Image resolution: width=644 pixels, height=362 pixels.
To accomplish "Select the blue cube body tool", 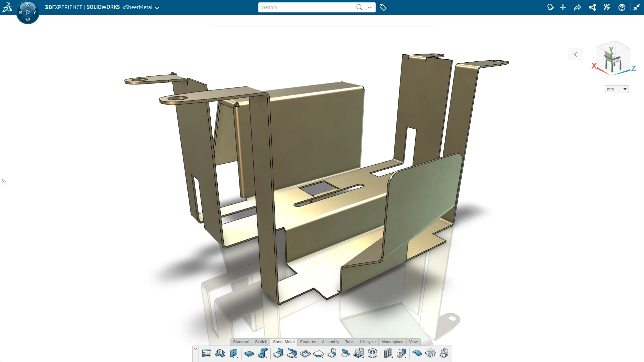I will tap(401, 354).
